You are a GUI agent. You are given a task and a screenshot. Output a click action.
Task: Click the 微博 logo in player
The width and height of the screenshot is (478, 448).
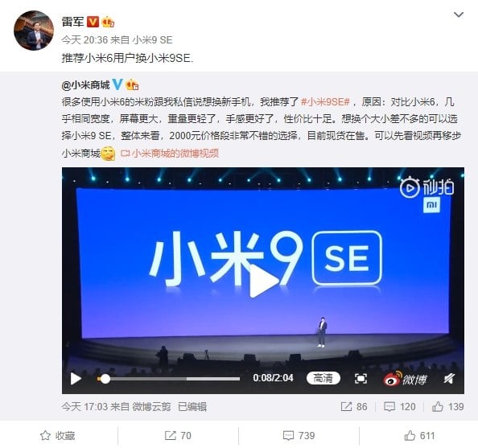[x=406, y=379]
